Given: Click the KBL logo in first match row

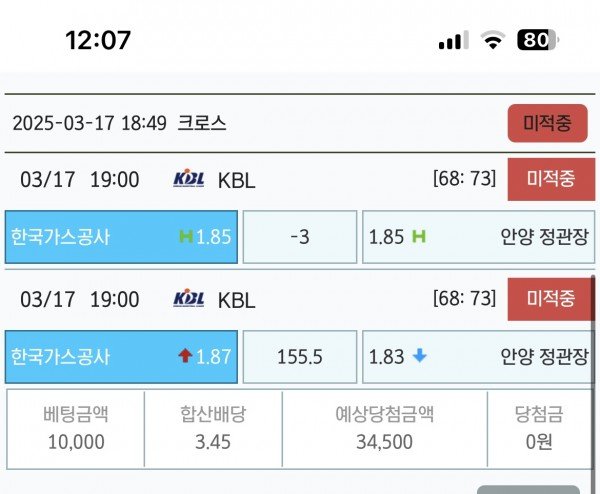Looking at the screenshot, I should coord(189,178).
